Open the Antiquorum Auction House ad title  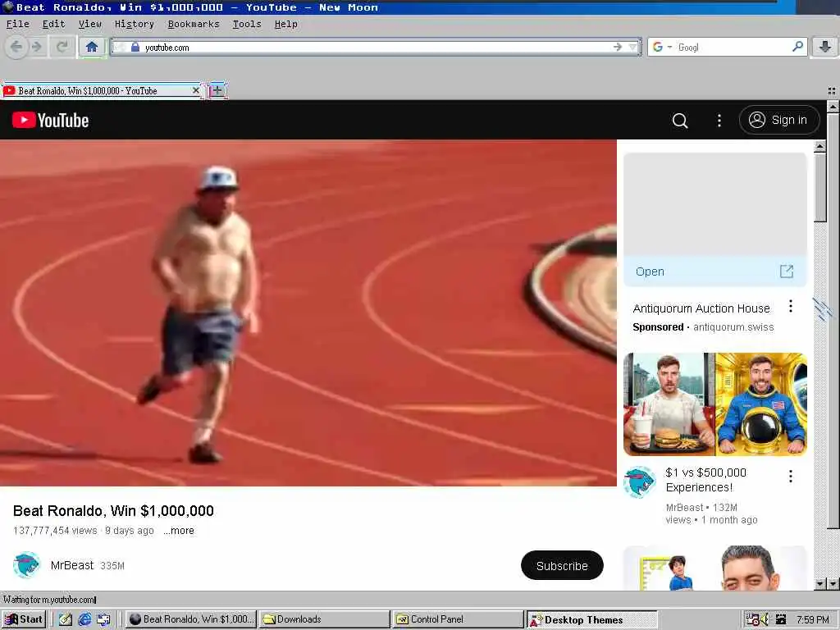(701, 308)
